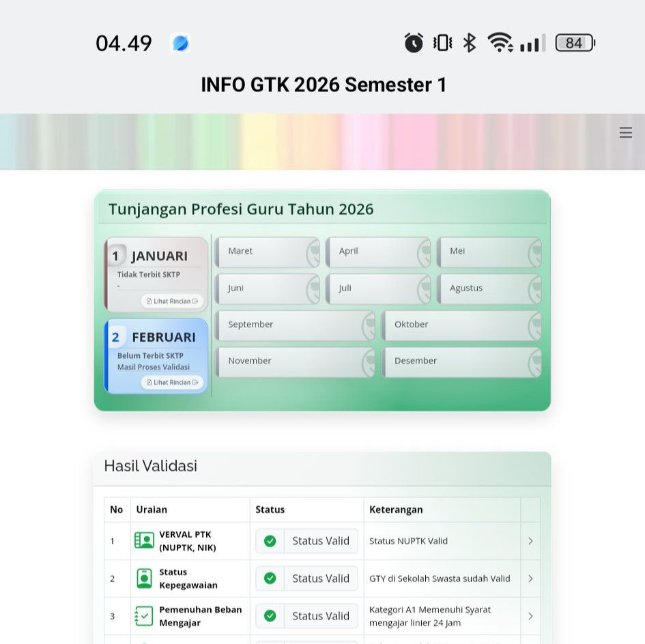The image size is (645, 644).
Task: Click Status Valid badge for VERVAL PTK
Action: pyautogui.click(x=307, y=541)
